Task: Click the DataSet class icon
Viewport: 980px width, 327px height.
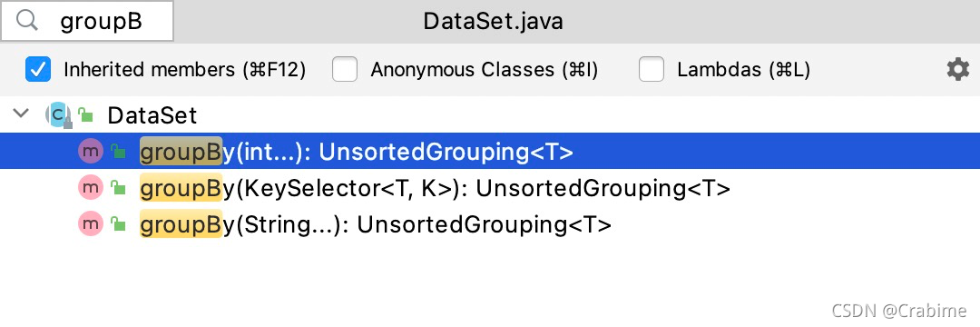Action: click(59, 115)
